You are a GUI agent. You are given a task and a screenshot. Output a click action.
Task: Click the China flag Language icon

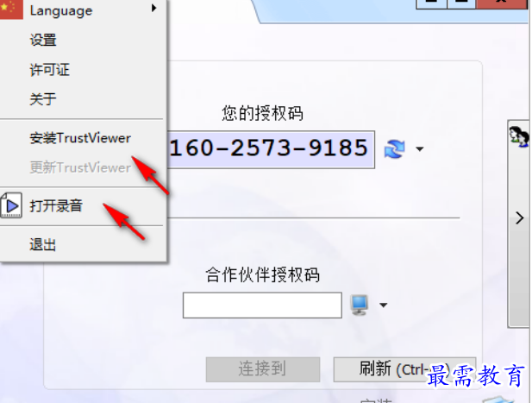tap(11, 9)
